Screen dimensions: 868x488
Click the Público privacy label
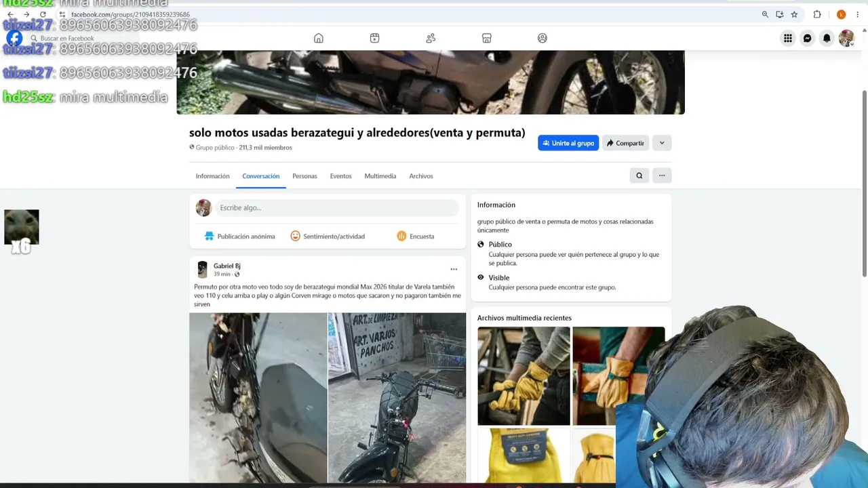coord(500,245)
